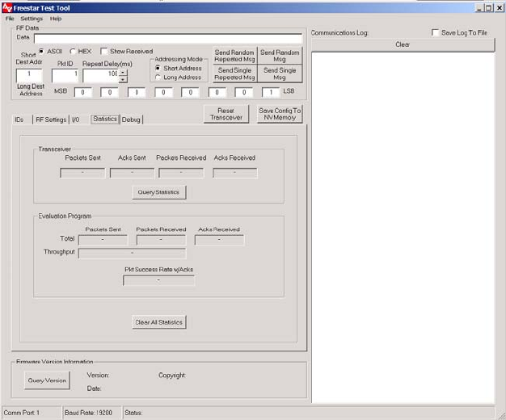506x420 pixels.
Task: Click the Clear All Statistics button
Action: point(159,322)
